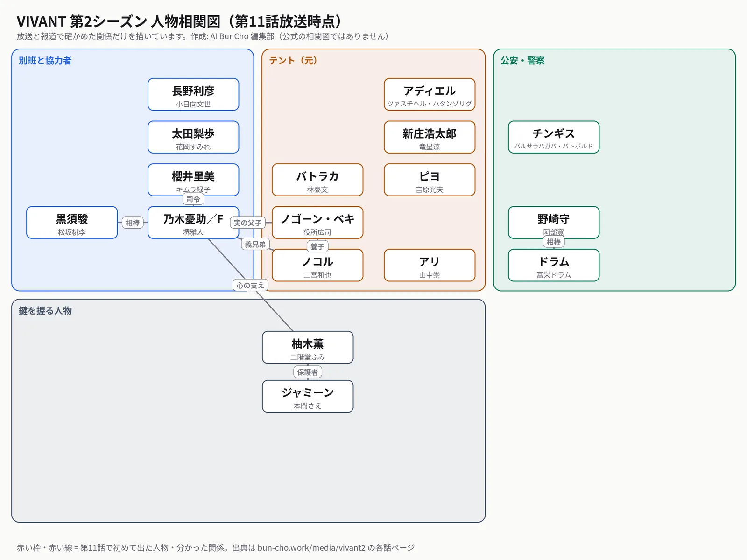Click the 相棒 label beside 黒須駿
The image size is (747, 560).
click(133, 223)
